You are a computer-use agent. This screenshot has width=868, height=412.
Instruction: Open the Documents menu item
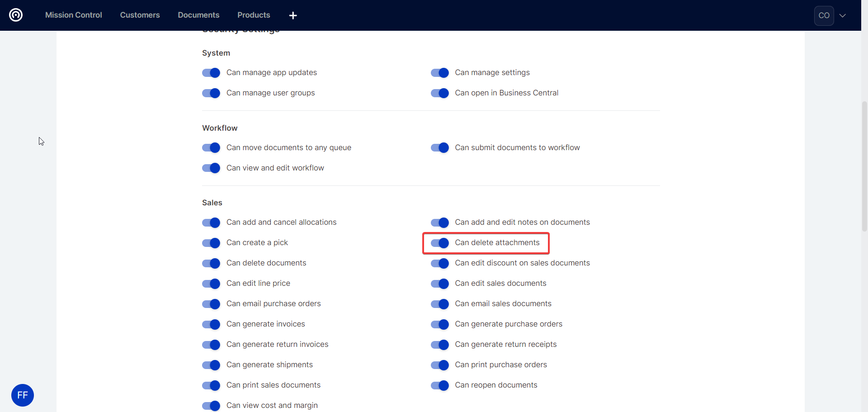[198, 15]
